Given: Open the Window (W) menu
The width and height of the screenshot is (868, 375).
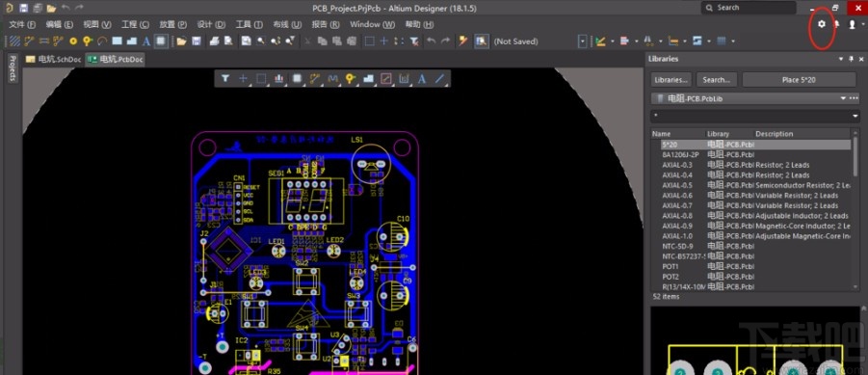Looking at the screenshot, I should tap(373, 24).
